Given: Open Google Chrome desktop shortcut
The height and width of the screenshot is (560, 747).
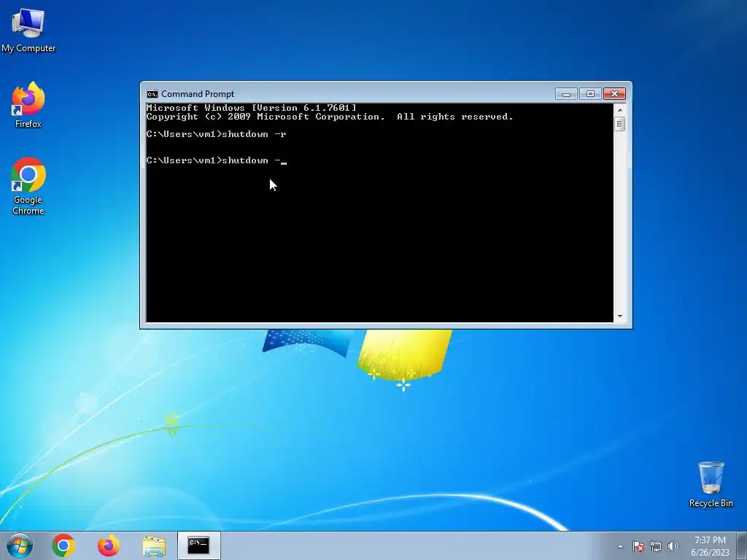Looking at the screenshot, I should pyautogui.click(x=28, y=186).
